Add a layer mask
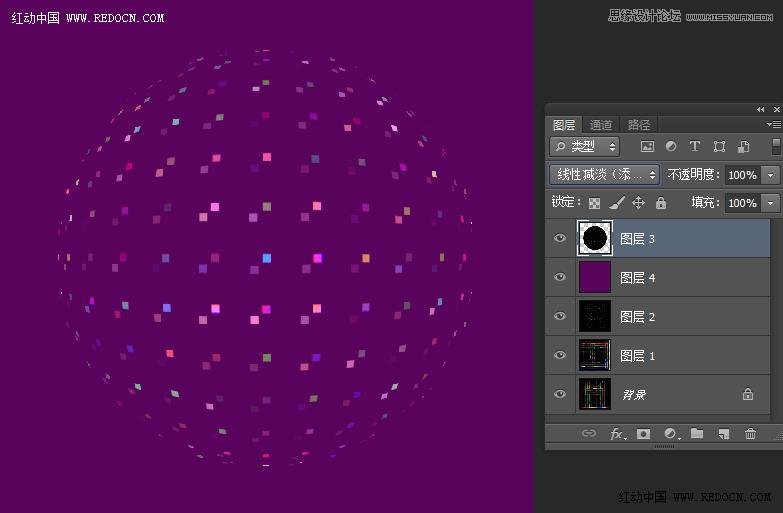This screenshot has height=513, width=783. [644, 434]
